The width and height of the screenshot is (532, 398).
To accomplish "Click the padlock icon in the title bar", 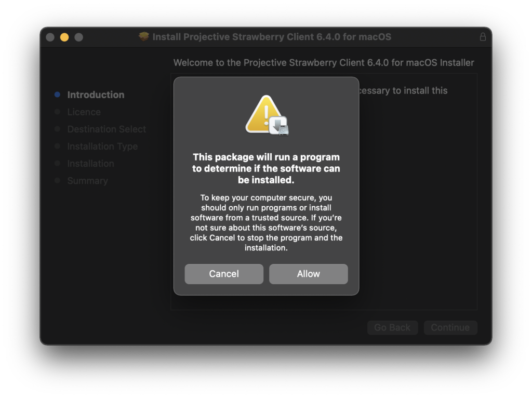I will click(x=483, y=37).
